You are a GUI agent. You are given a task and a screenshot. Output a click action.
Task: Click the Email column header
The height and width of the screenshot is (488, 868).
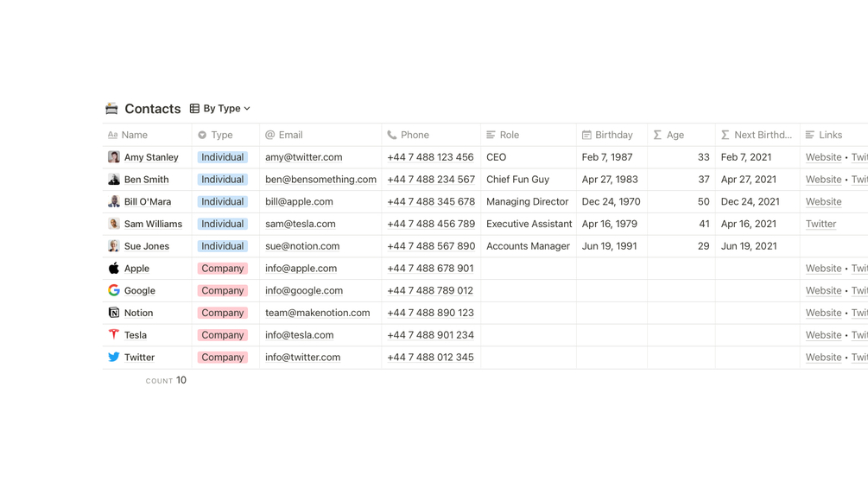coord(290,135)
